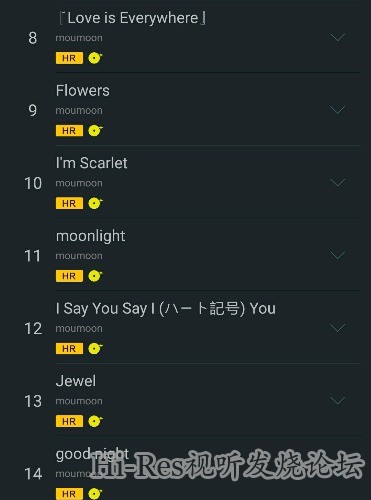Expand the chevron next to Jewel

[x=337, y=401]
